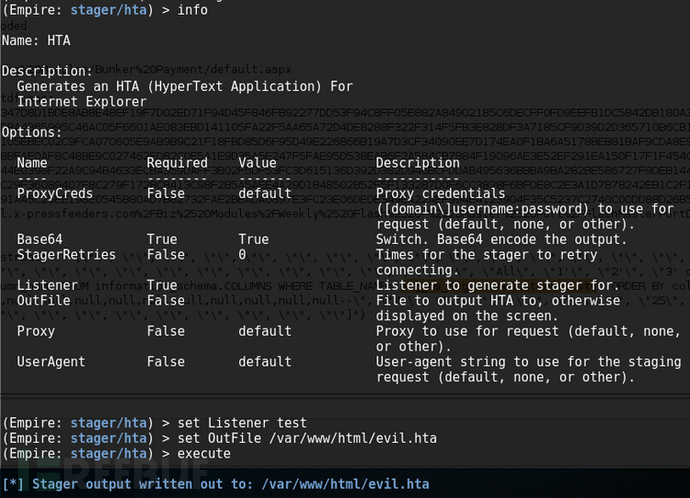Click the 'info' command text
690x498 pixels.
[x=192, y=10]
